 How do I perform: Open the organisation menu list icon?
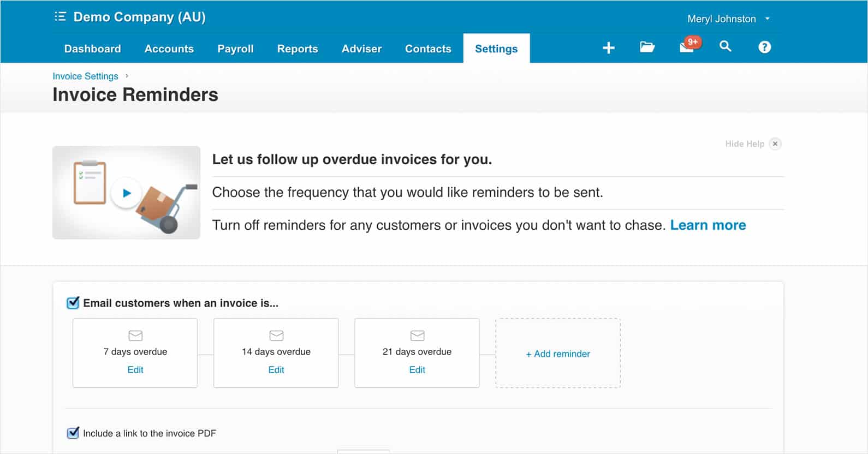point(60,16)
